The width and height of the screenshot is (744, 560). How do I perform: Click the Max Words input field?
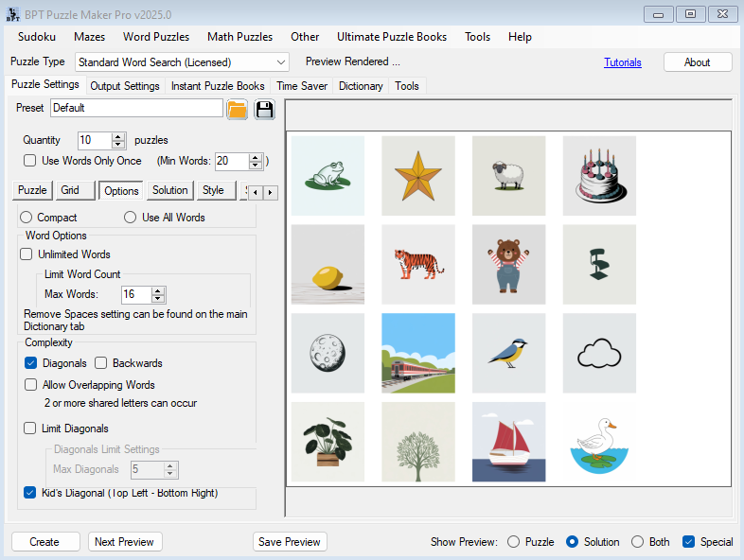click(136, 294)
